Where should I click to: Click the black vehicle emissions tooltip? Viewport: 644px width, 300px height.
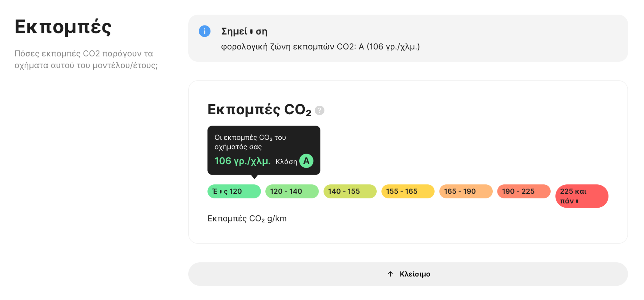click(x=264, y=150)
